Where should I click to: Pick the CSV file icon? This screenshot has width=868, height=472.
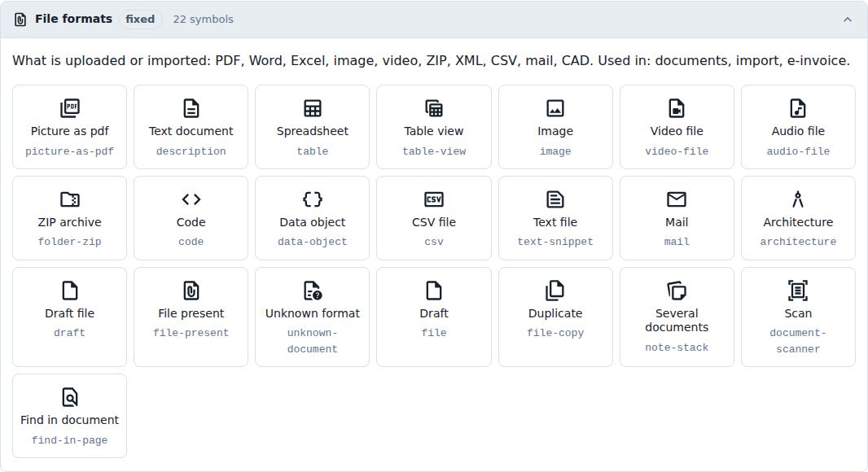click(433, 199)
